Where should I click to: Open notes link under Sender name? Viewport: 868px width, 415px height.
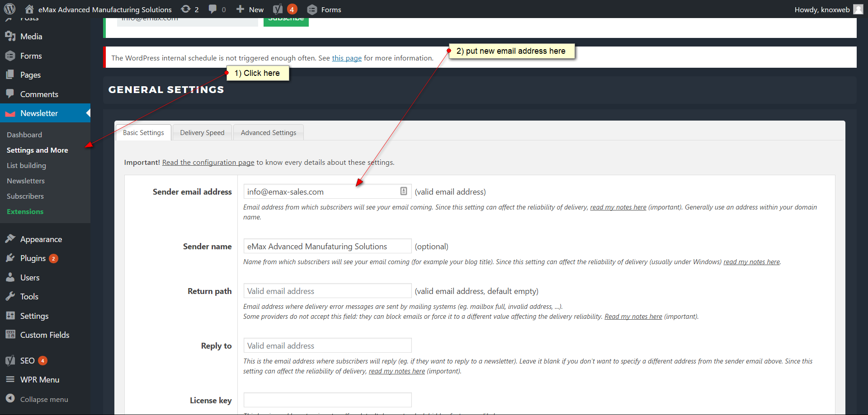(751, 262)
